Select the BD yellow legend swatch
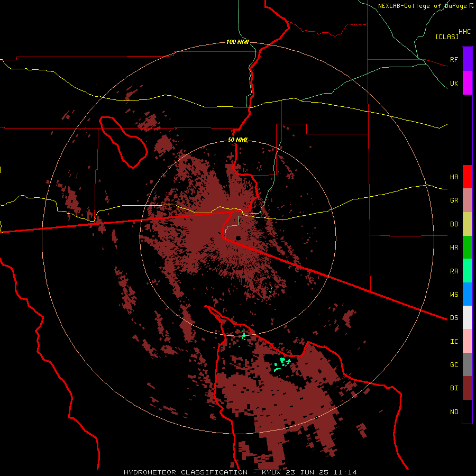The image size is (476, 476). tap(467, 224)
